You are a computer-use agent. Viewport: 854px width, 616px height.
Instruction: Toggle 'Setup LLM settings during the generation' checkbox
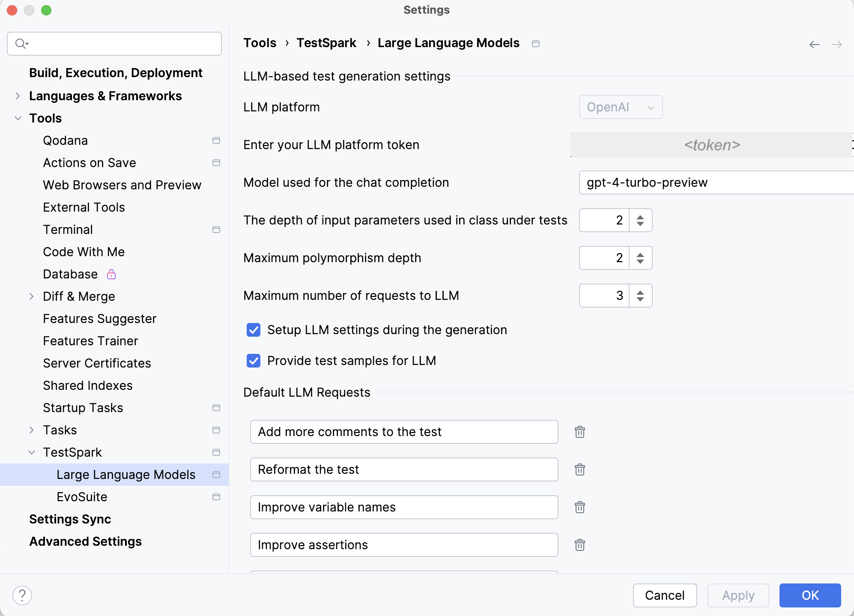coord(253,329)
